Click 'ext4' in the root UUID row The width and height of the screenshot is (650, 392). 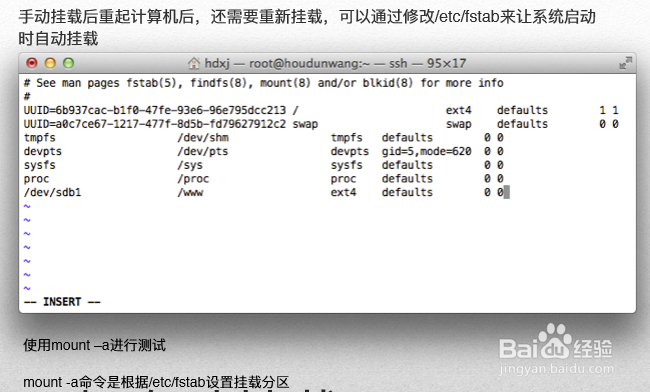(x=458, y=110)
